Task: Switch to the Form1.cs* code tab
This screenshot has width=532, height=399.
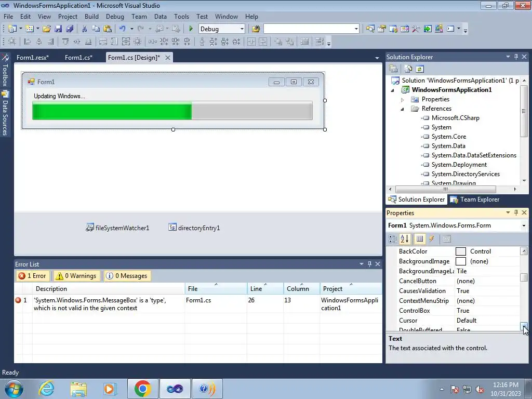Action: click(x=78, y=57)
